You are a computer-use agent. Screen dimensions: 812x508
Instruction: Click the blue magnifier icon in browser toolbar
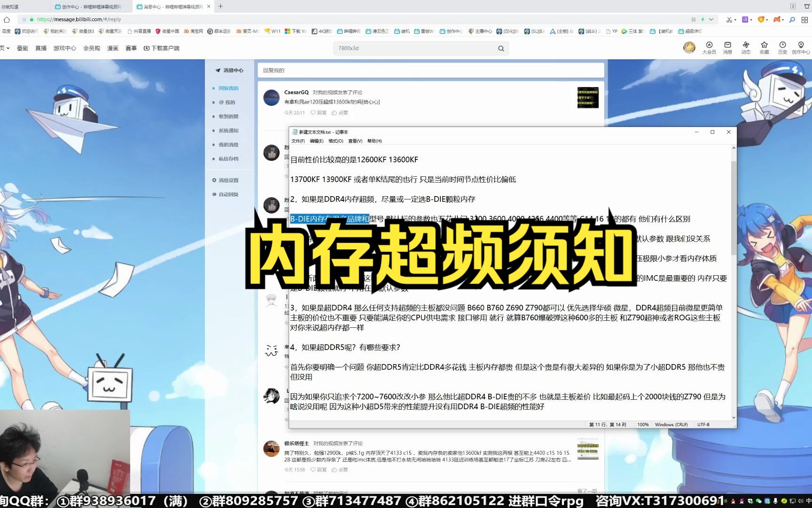click(x=792, y=19)
